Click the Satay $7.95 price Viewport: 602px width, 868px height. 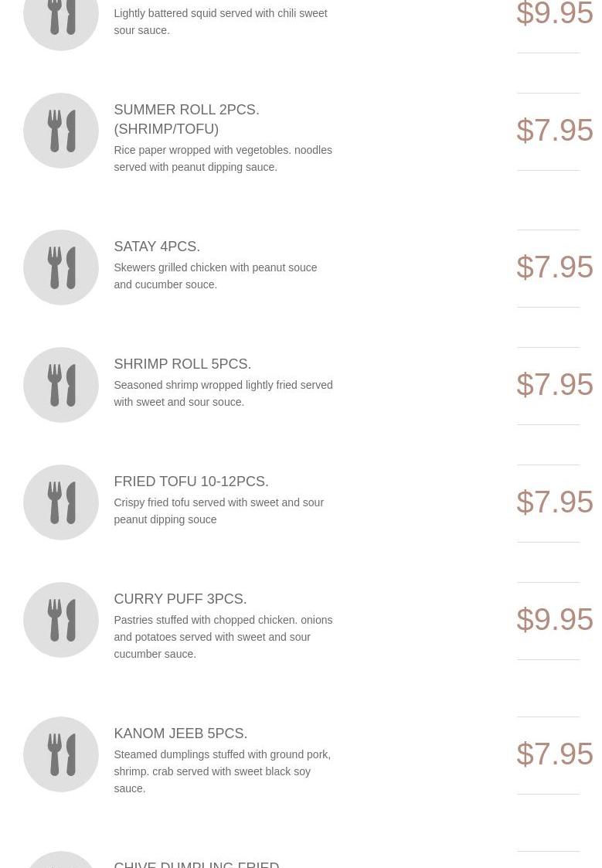[554, 267]
